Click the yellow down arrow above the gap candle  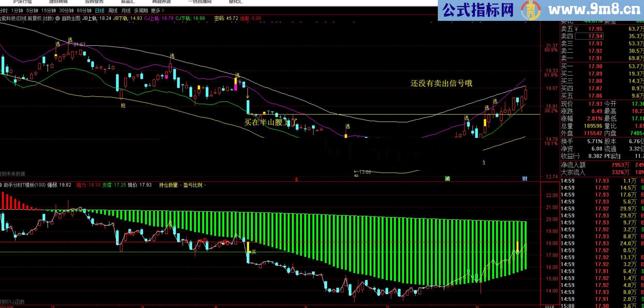point(248,93)
